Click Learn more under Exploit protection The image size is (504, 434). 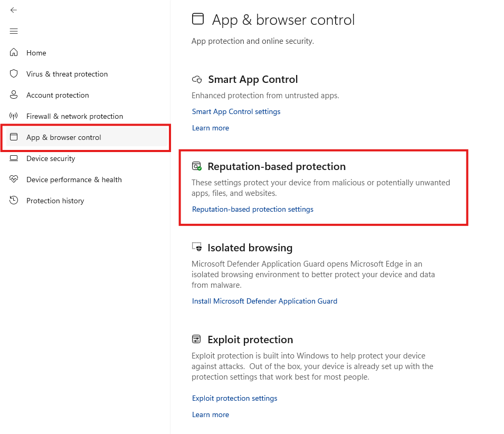(210, 414)
